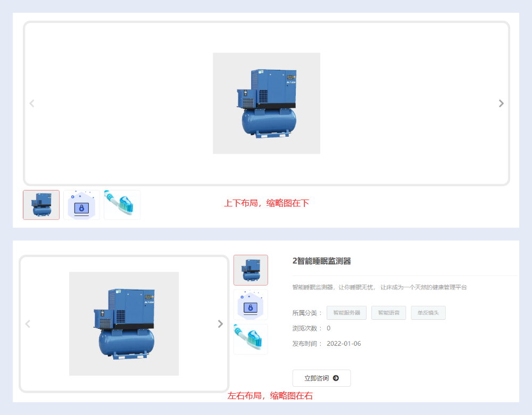Select the laptop lock thumbnail below top carousel

[x=81, y=205]
